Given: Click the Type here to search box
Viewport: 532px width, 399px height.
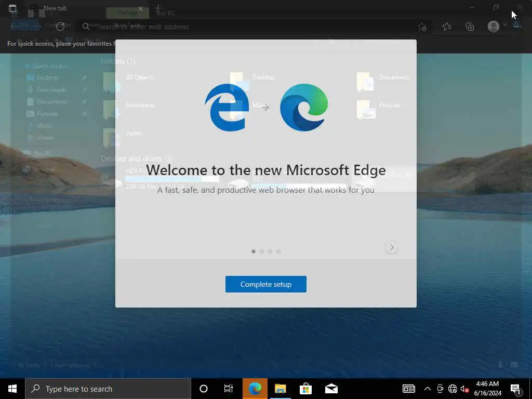Looking at the screenshot, I should 108,389.
